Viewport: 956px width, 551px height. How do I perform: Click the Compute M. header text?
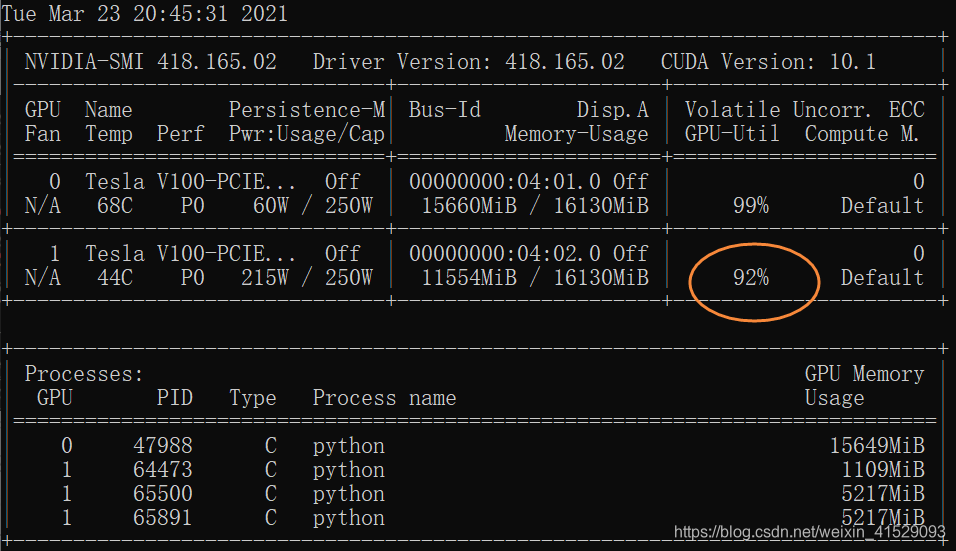click(861, 134)
